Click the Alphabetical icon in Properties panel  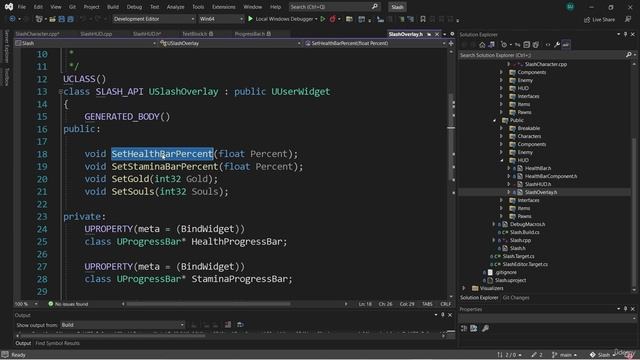(473, 328)
